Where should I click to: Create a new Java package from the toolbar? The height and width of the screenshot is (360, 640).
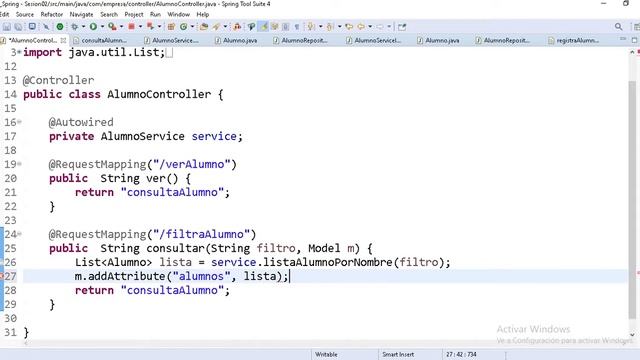click(171, 27)
